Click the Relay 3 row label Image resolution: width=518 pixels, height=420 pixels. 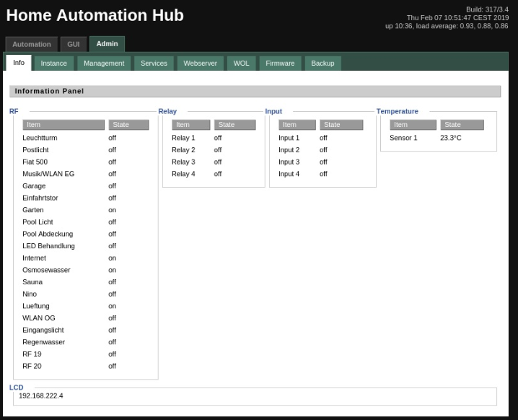[x=183, y=162]
